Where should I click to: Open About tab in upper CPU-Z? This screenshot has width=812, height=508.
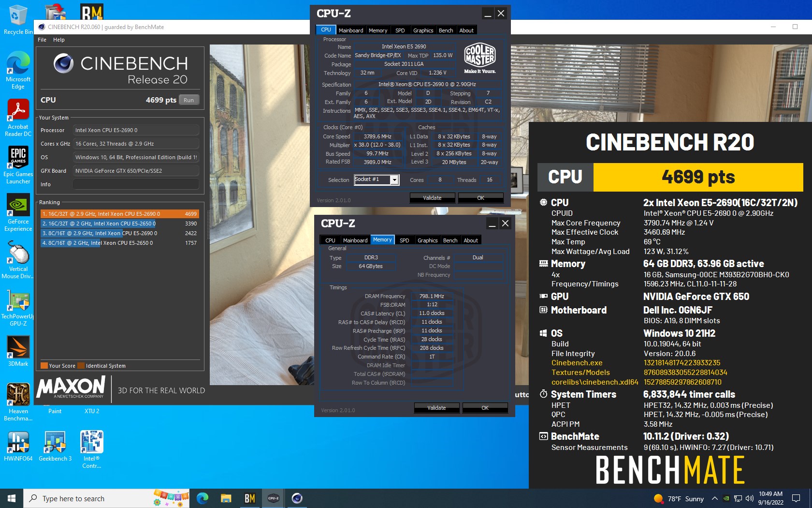point(466,30)
